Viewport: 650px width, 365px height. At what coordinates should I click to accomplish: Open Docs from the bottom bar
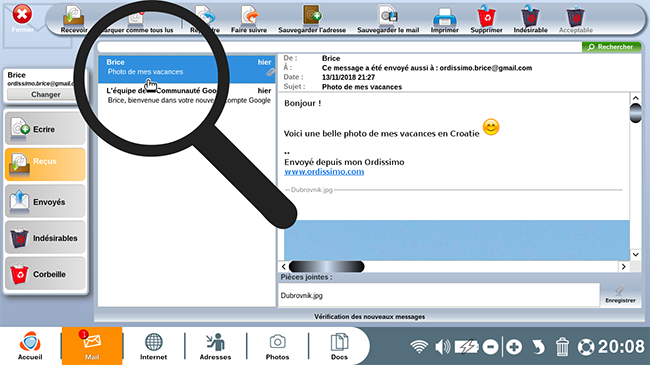point(339,346)
